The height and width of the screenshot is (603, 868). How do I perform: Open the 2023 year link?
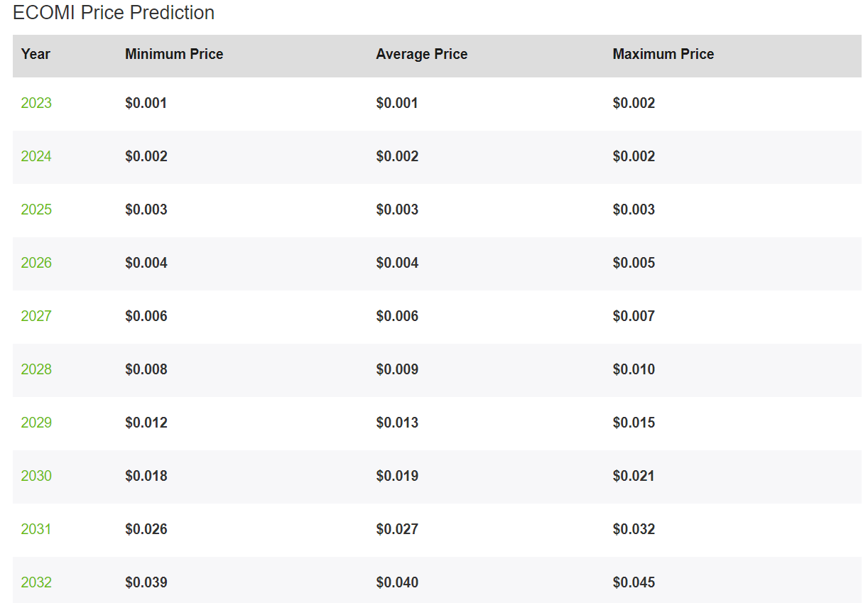tap(36, 103)
